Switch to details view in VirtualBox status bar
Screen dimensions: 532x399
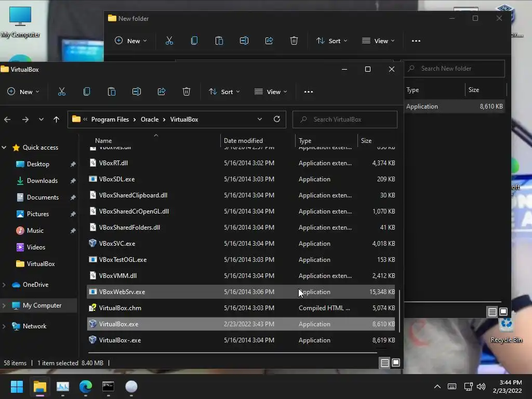click(x=385, y=363)
